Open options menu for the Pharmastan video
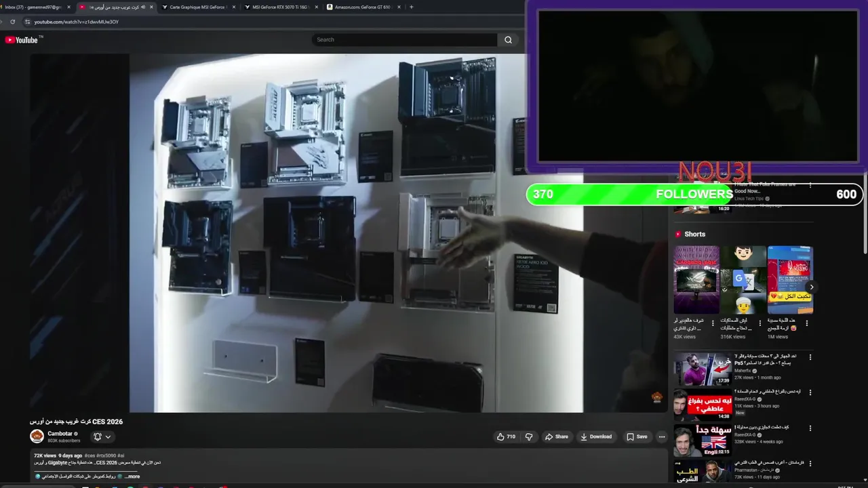This screenshot has height=488, width=868. 810,464
